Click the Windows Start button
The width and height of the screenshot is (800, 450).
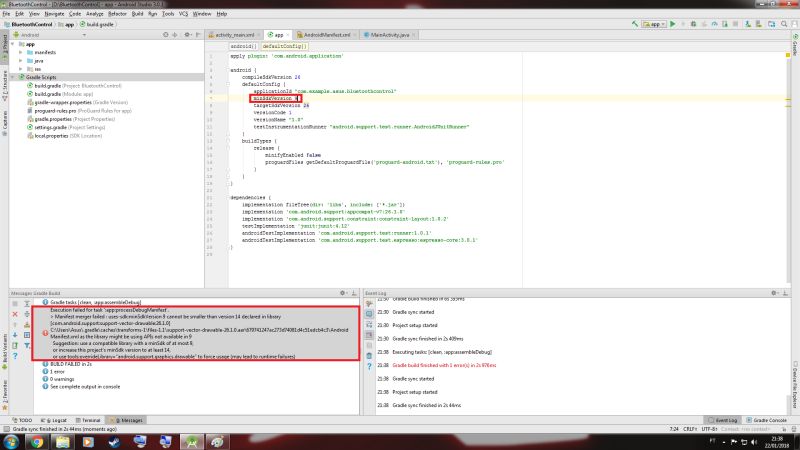pyautogui.click(x=11, y=441)
